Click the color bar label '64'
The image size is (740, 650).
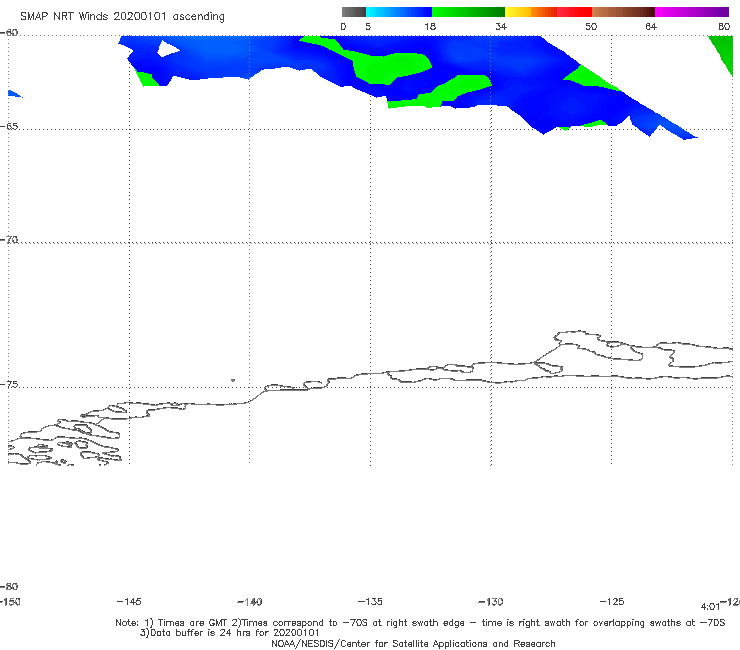(x=651, y=26)
